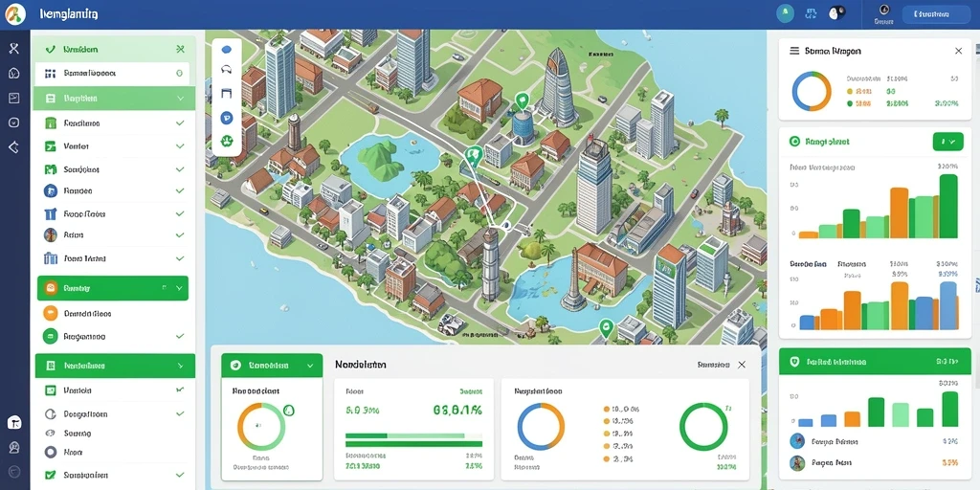Open the sidebar row with the partial circle icon

(115, 413)
